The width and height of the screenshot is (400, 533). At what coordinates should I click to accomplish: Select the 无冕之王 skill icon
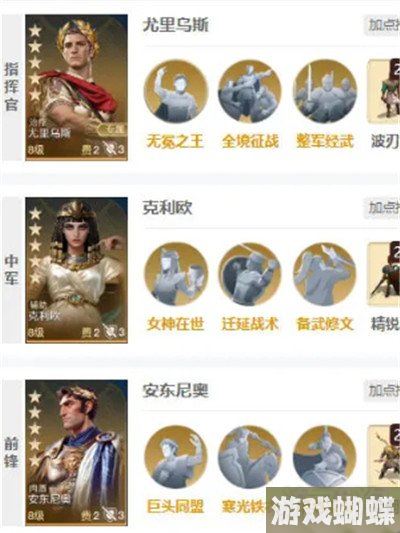tap(176, 91)
